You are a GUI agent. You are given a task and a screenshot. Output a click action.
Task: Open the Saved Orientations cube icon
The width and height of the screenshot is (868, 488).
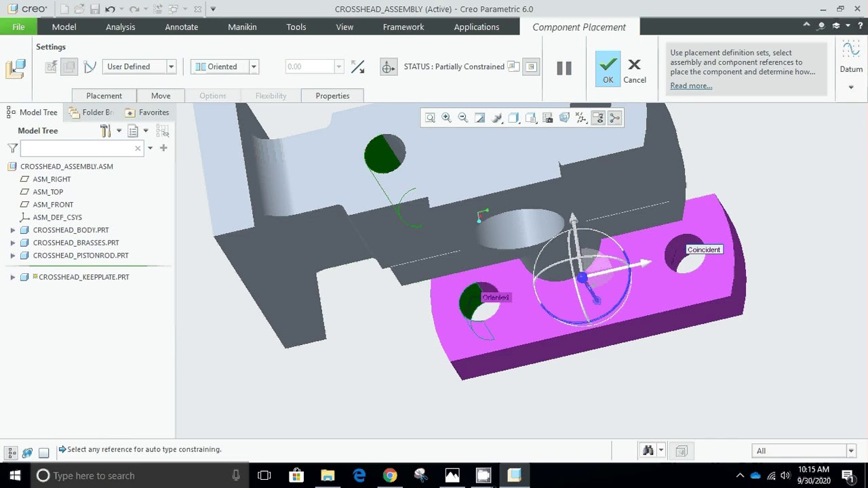tap(514, 118)
